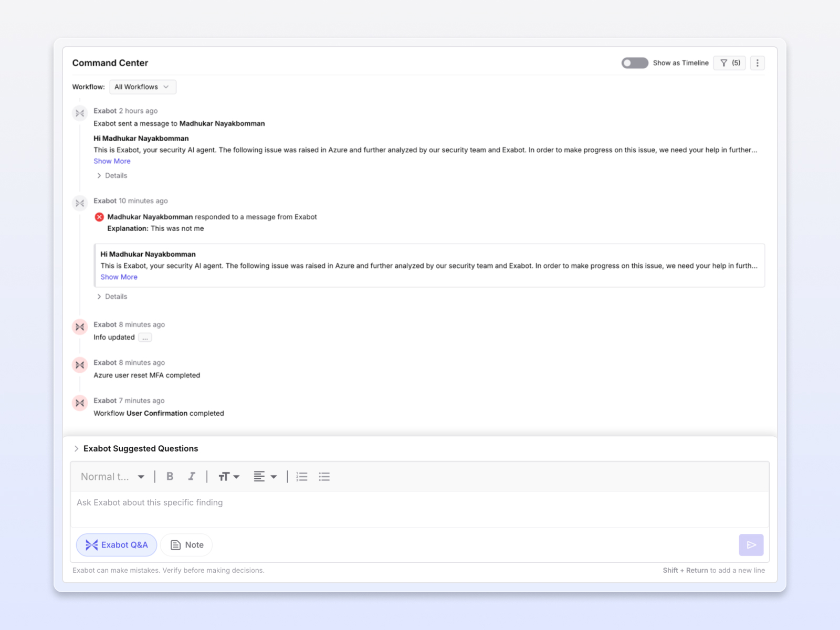840x630 pixels.
Task: Expand the Exabot Suggested Questions section
Action: point(135,448)
